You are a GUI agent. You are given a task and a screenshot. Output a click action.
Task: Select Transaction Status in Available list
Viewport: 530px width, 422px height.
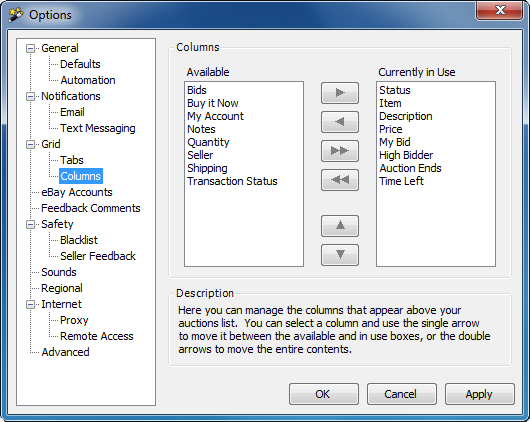tap(232, 181)
